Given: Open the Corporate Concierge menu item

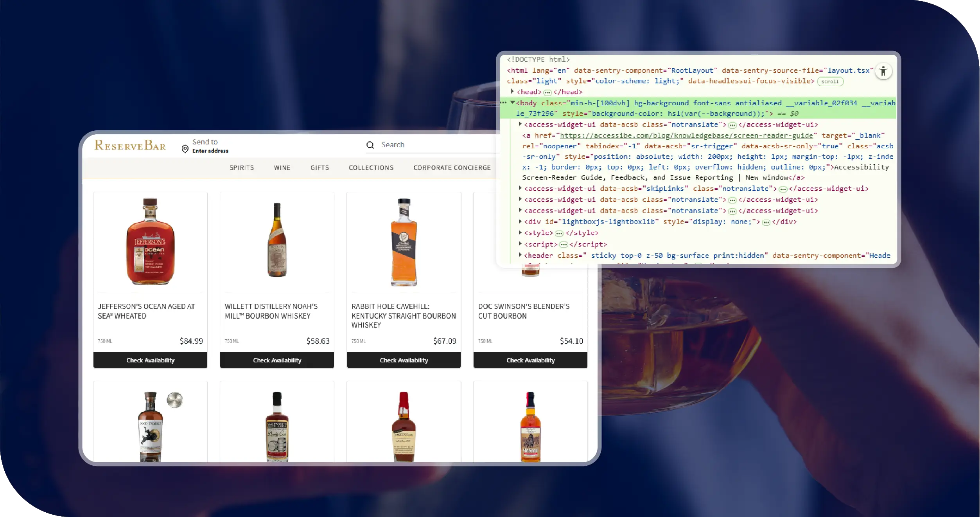Looking at the screenshot, I should click(x=452, y=168).
